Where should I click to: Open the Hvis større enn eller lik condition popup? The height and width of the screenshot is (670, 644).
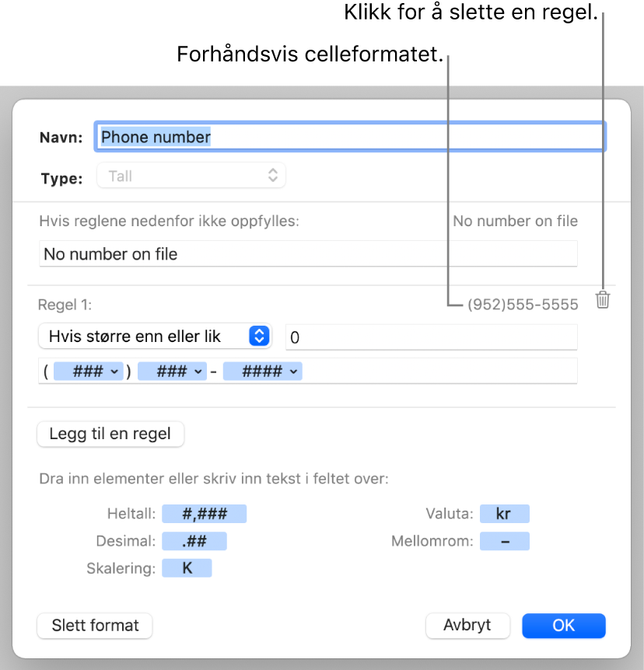155,337
